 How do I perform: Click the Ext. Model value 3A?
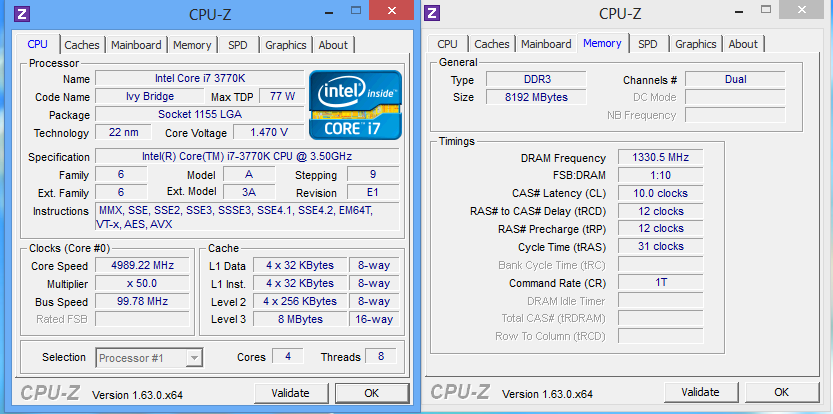coord(249,192)
